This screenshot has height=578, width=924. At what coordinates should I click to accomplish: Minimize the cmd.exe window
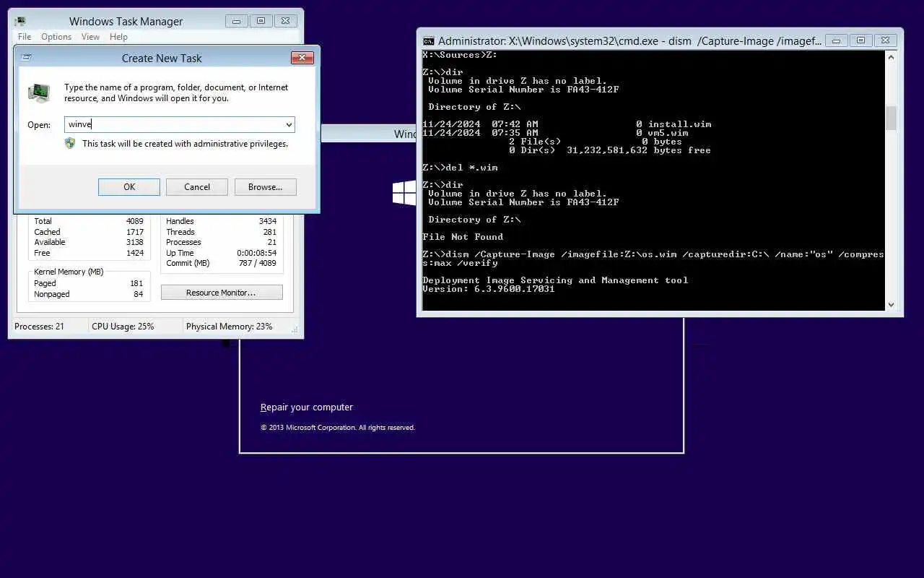tap(836, 40)
